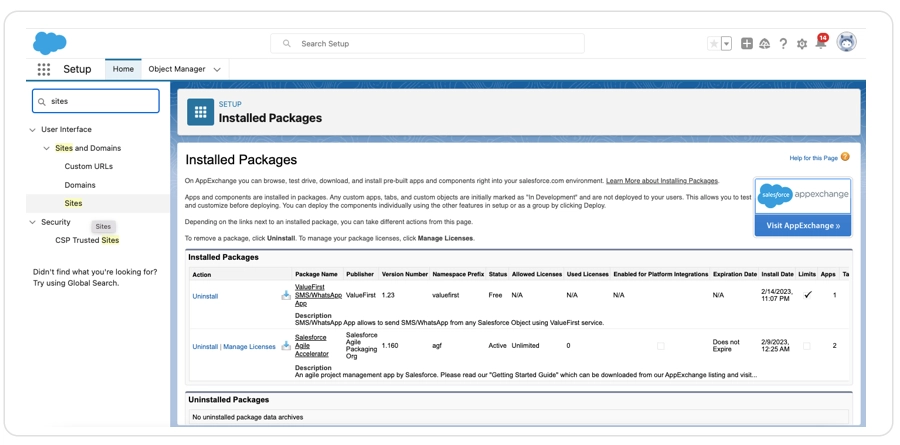Click the ValueFirst package download icon
The image size is (900, 445).
[x=286, y=296]
